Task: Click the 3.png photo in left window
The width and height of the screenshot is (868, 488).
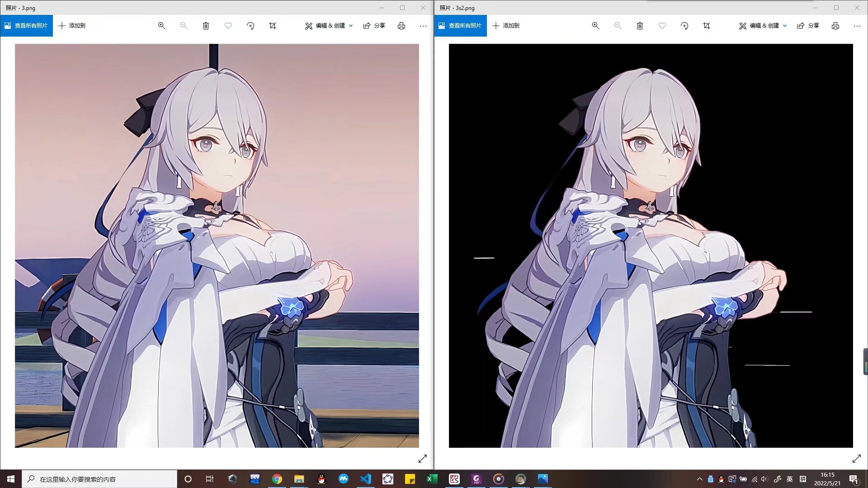Action: (217, 246)
